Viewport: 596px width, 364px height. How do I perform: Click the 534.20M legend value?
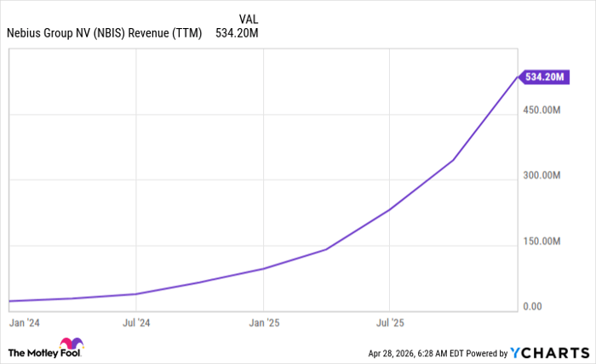coord(237,33)
